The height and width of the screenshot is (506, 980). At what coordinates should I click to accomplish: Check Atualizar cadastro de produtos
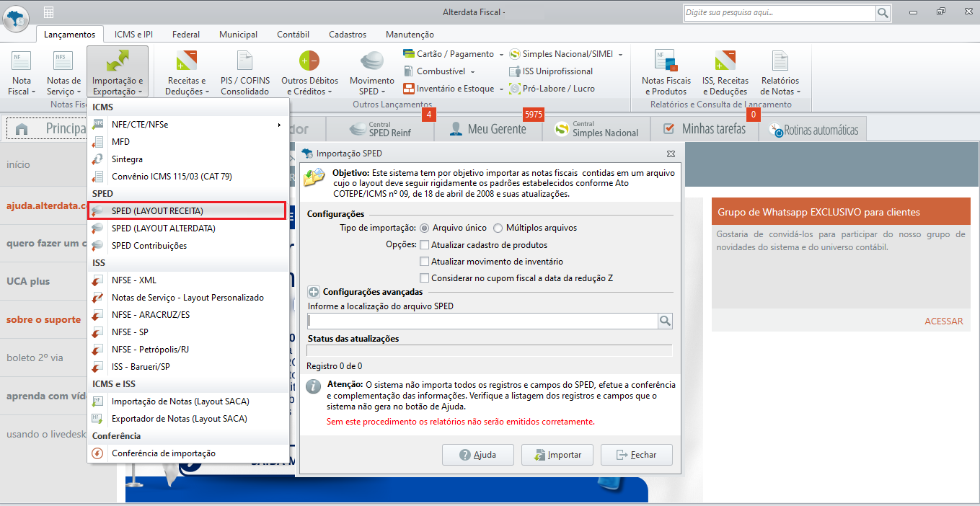click(425, 245)
